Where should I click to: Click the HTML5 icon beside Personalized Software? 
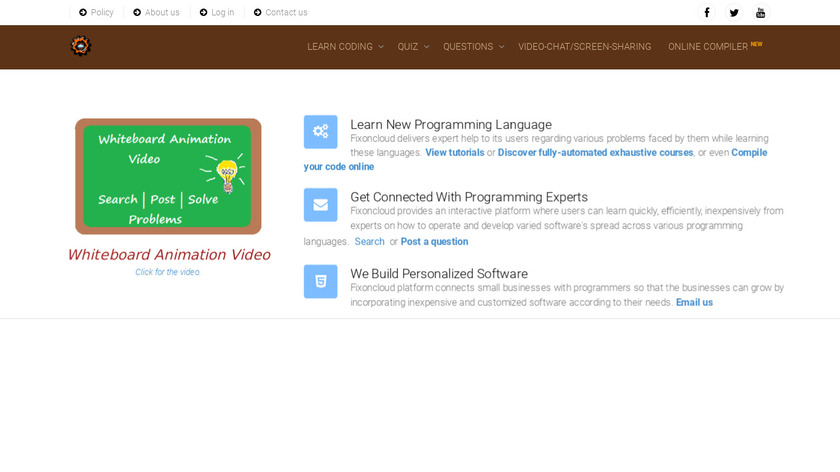click(320, 281)
